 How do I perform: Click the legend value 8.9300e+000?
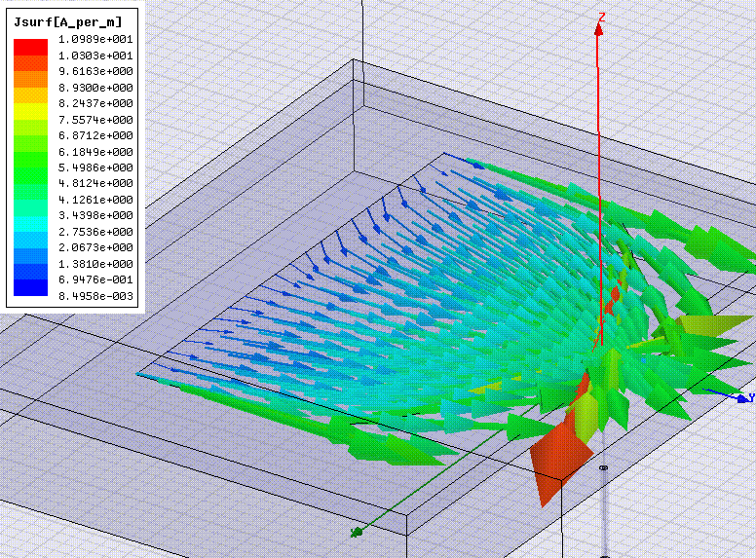point(95,88)
